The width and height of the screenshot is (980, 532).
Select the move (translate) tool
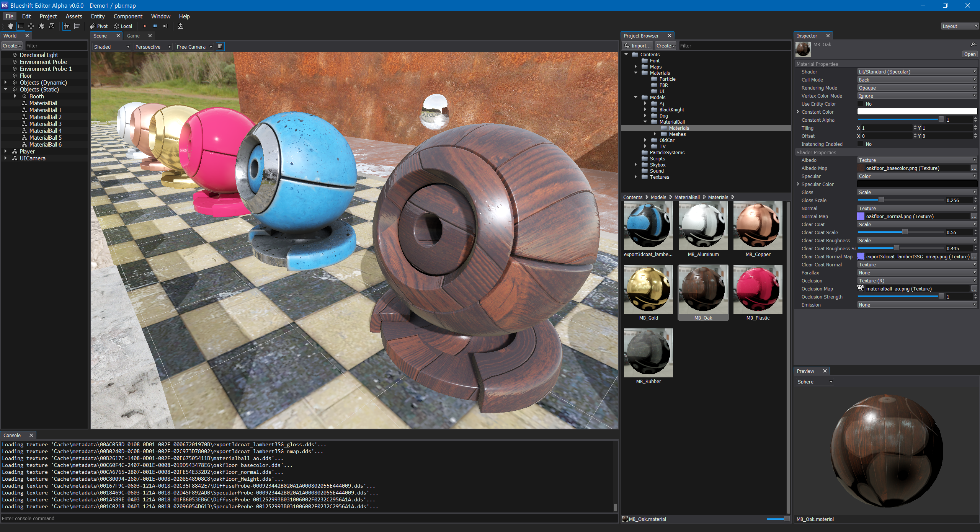[x=31, y=26]
